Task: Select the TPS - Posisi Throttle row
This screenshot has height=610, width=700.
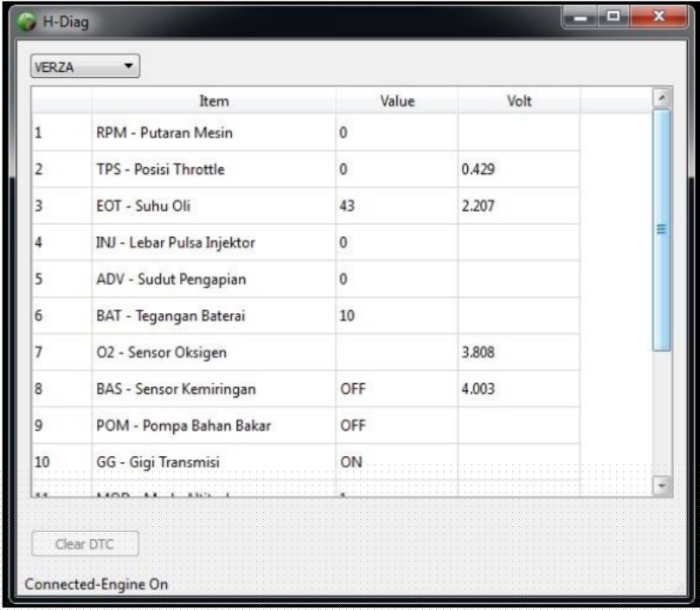Action: click(160, 170)
